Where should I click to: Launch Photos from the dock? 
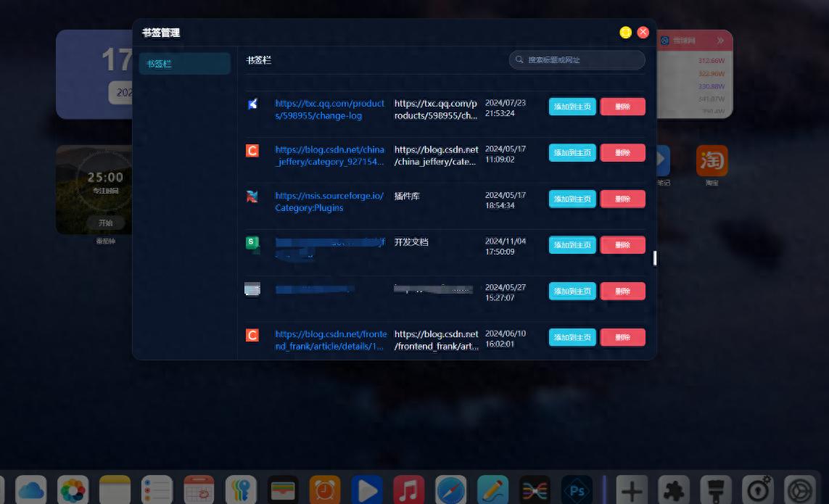[x=73, y=489]
